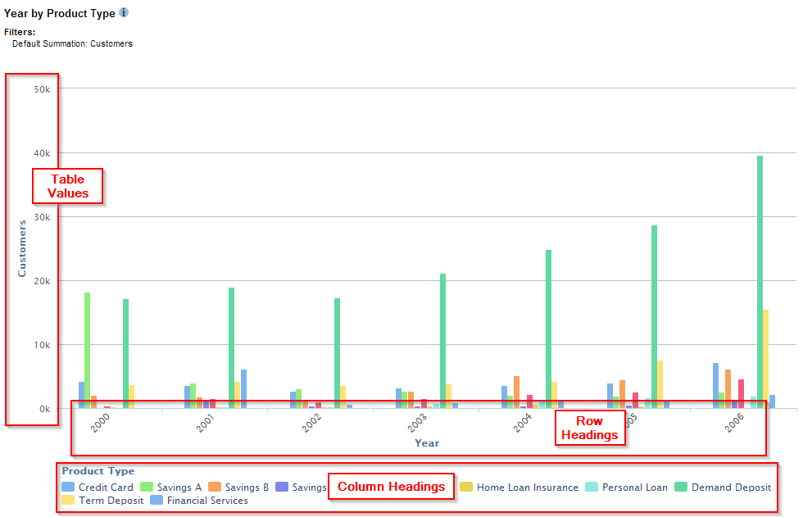
Task: Click the 2001 year label on the x-axis
Action: pyautogui.click(x=205, y=423)
